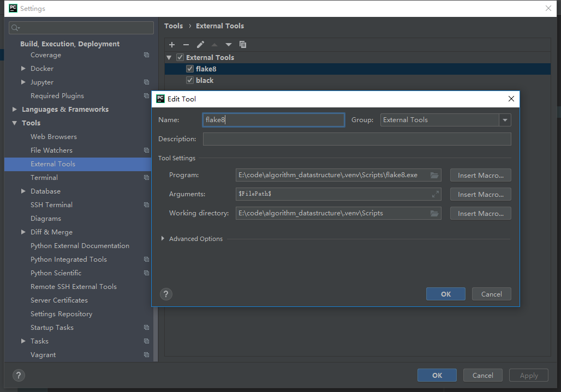Click the Move Down arrow icon

[229, 45]
